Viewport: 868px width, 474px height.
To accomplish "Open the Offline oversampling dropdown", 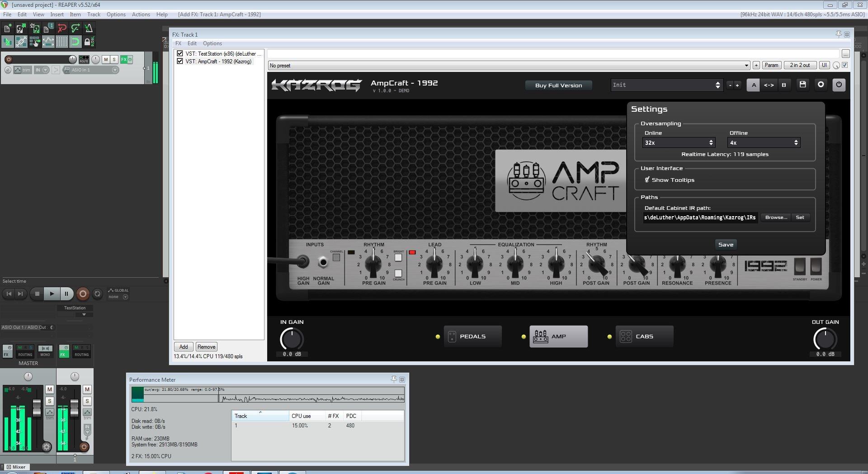I will point(764,142).
